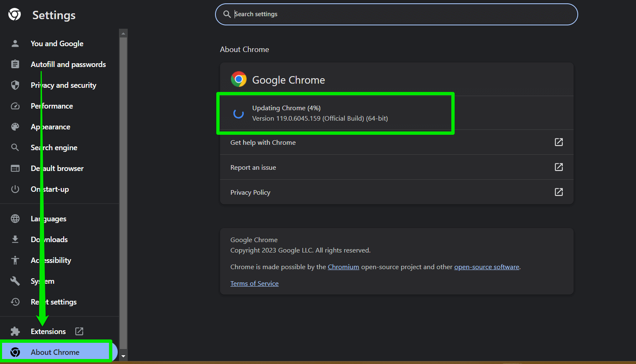Select the Performance speedometer icon
Image resolution: width=636 pixels, height=364 pixels.
coord(15,106)
